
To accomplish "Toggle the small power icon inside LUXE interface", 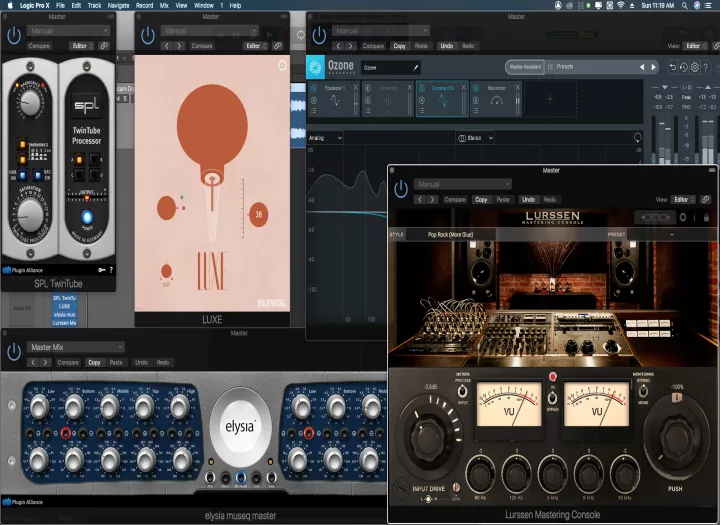I will [x=282, y=65].
